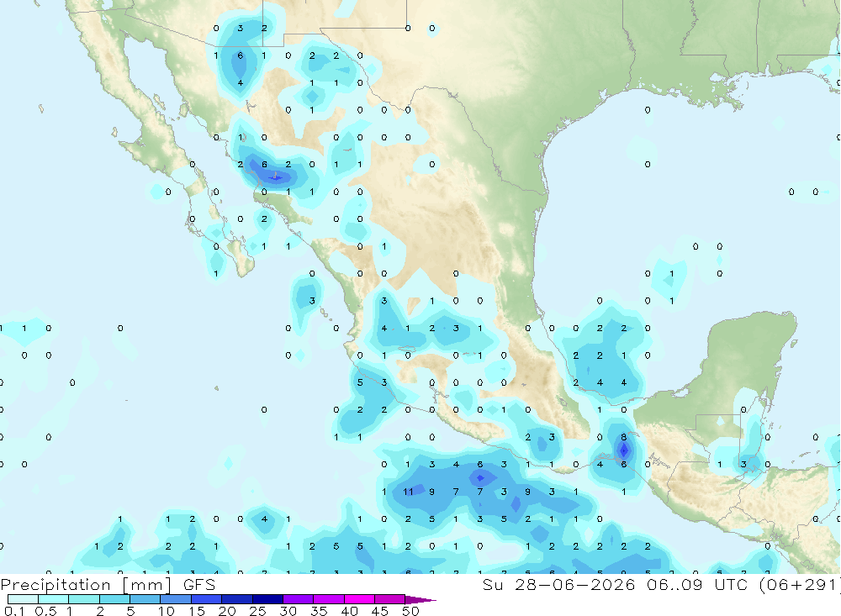Screen dimensions: 841x616
Task: Click the '0.1' legend scale label
Action: click(x=14, y=611)
